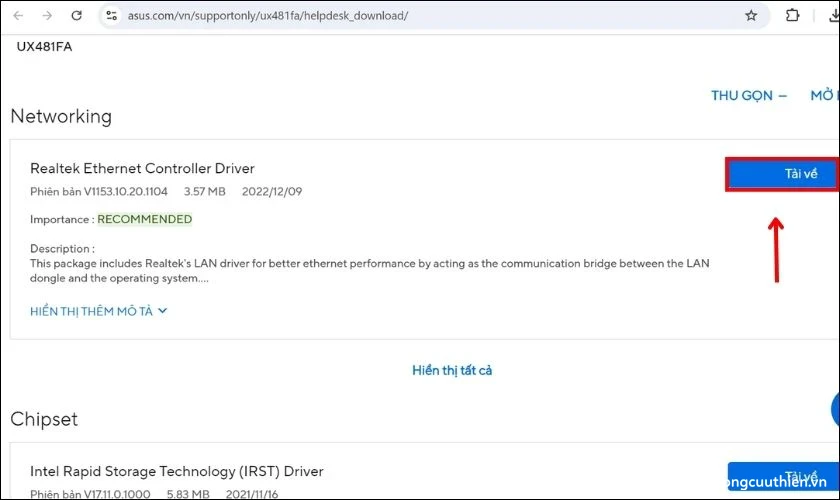Select the Networking section heading

tap(61, 116)
